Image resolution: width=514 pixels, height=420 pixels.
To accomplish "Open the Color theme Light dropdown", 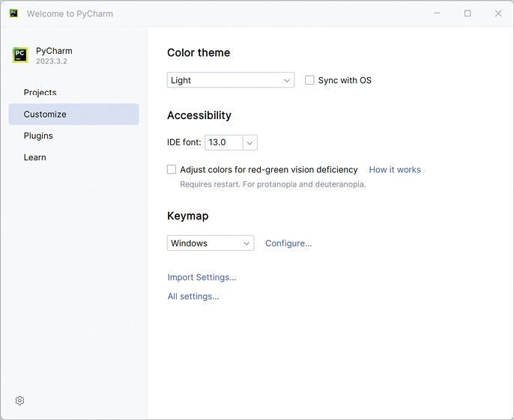I will coord(231,80).
